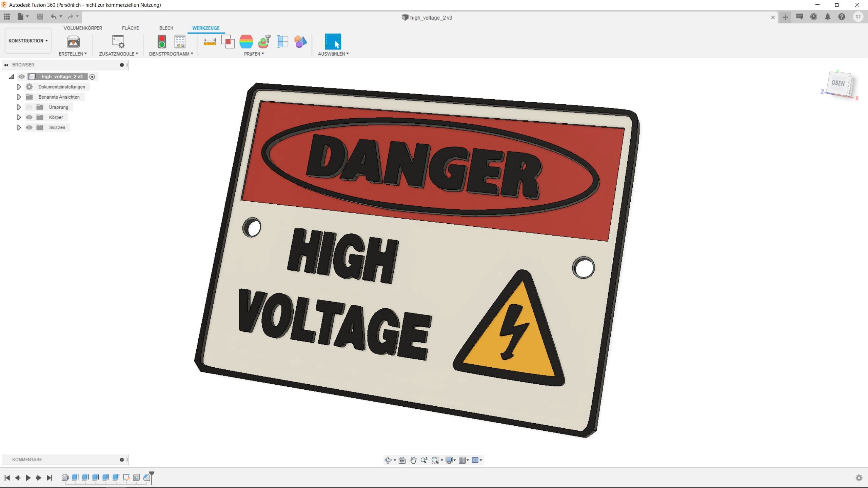
Task: Click the Look At tool
Action: point(402,460)
